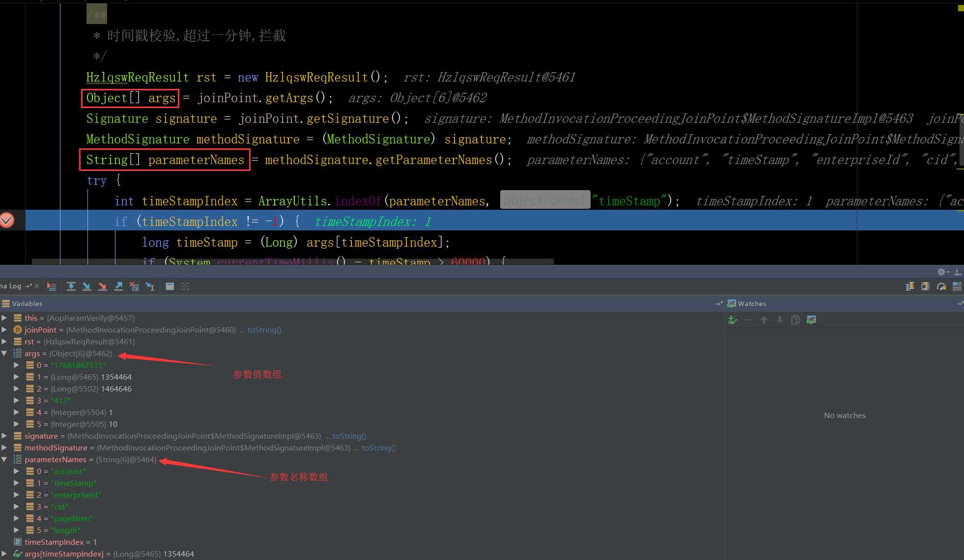Click the overhead gauge icon
The width and height of the screenshot is (964, 560).
[x=941, y=286]
